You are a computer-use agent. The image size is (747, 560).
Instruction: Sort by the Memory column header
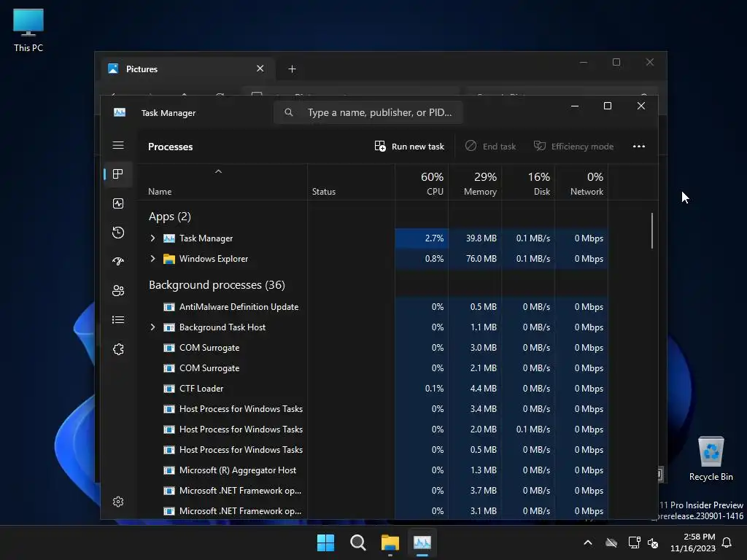click(474, 183)
